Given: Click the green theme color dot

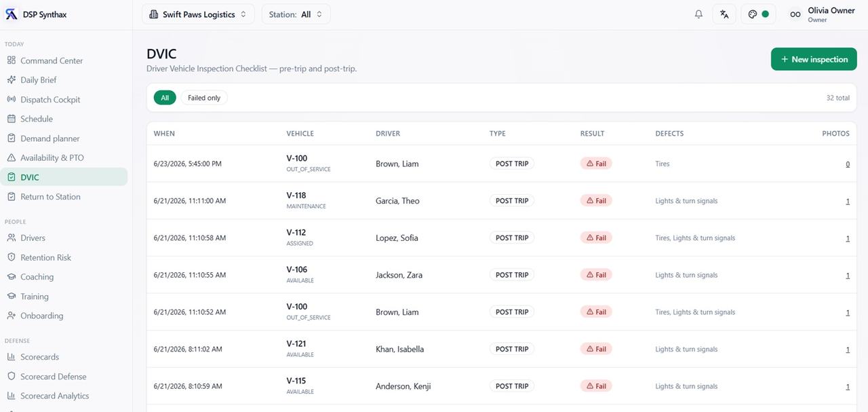Looking at the screenshot, I should click(766, 14).
